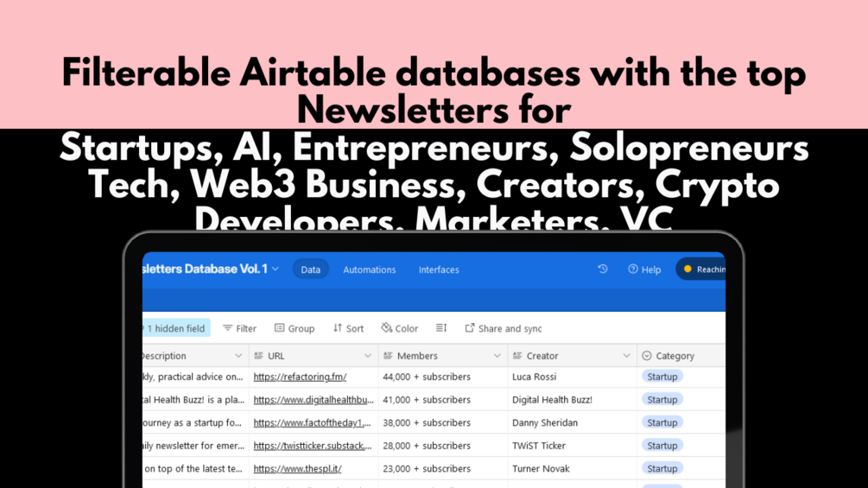
Task: Click the Startup tag in Danny Sheridan row
Action: pyautogui.click(x=662, y=422)
